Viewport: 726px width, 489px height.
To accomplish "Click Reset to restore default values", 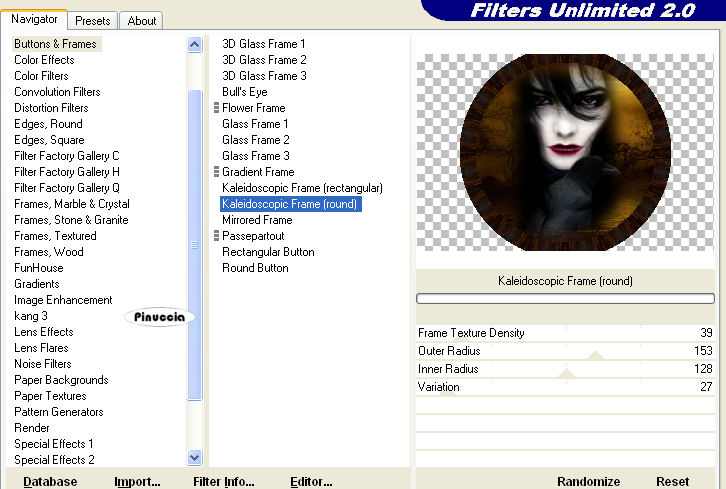I will pos(672,482).
